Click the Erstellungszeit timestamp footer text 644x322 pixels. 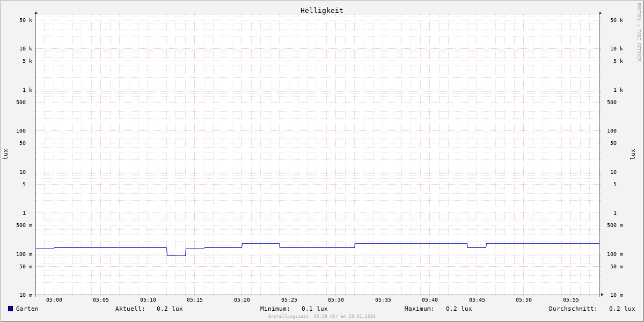point(322,317)
